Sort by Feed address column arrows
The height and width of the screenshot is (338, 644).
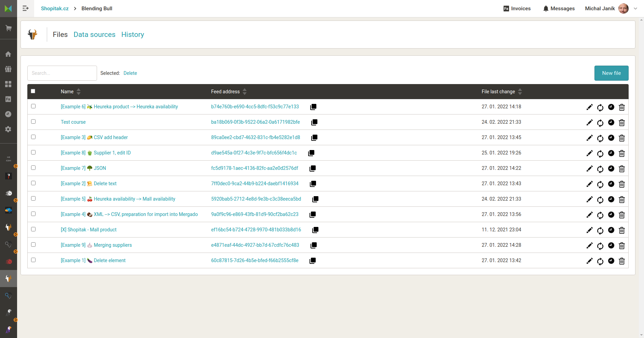[245, 92]
